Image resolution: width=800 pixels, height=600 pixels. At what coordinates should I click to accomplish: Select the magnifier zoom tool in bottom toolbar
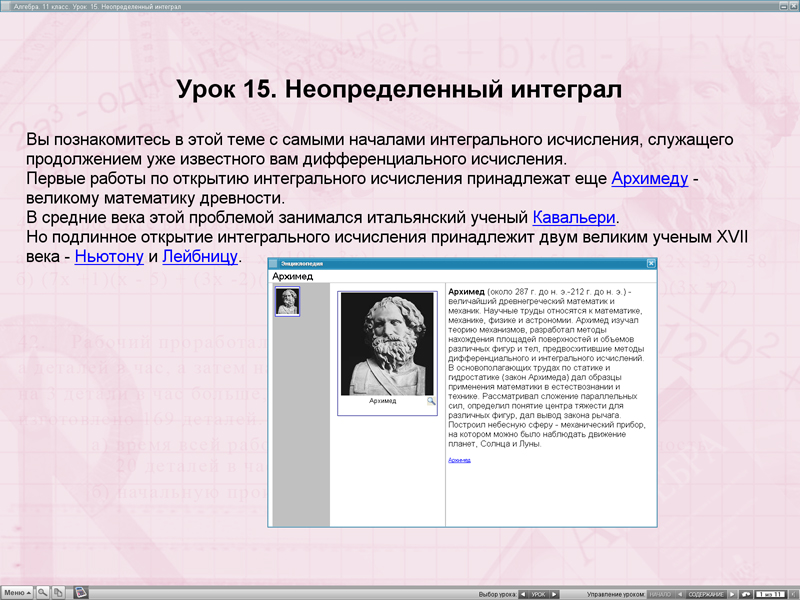pyautogui.click(x=43, y=591)
